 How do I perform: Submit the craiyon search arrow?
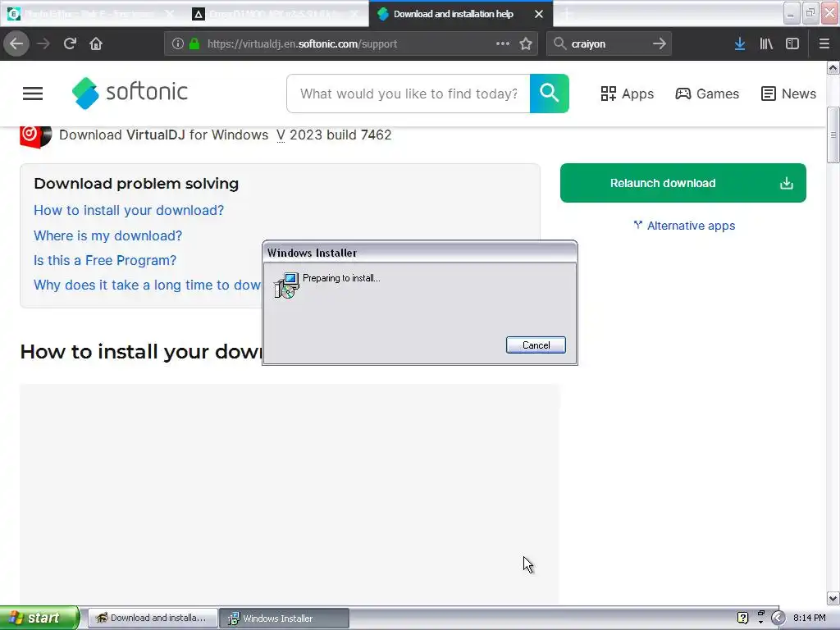point(660,43)
